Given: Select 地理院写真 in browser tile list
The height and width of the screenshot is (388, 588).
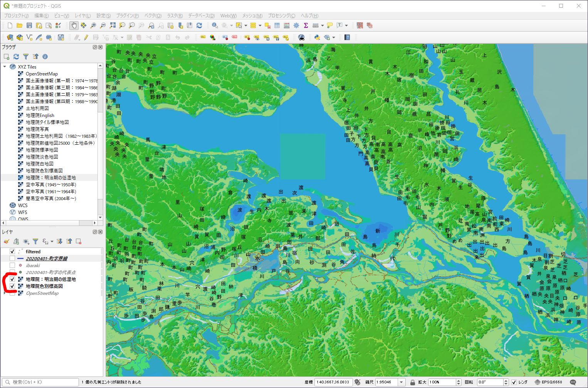Looking at the screenshot, I should [37, 129].
